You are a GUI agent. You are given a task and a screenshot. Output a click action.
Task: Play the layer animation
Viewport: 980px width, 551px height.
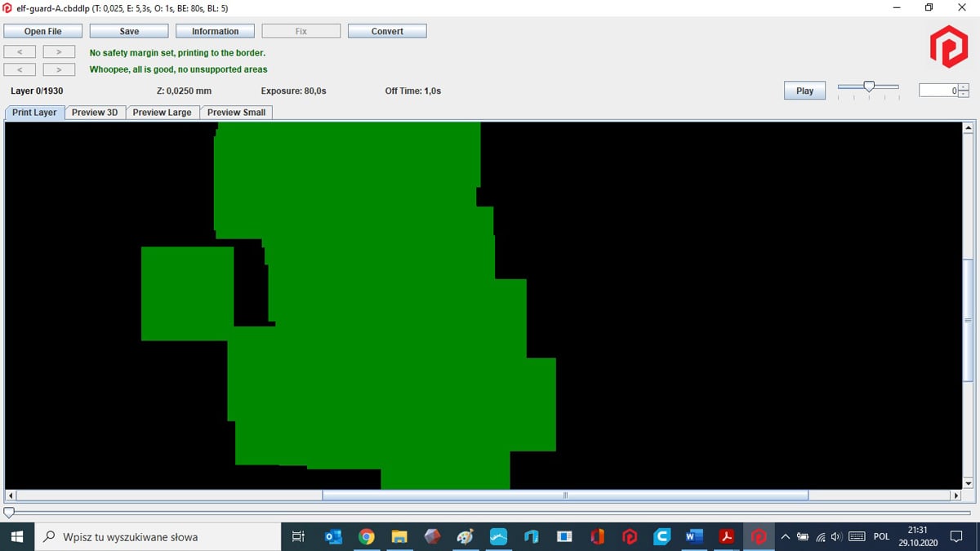click(x=804, y=91)
